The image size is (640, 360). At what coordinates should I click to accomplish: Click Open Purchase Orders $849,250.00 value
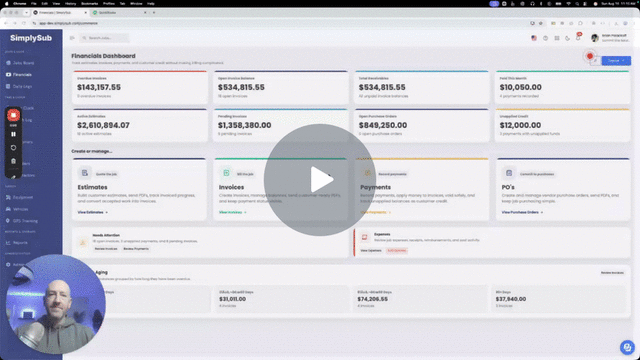(383, 125)
